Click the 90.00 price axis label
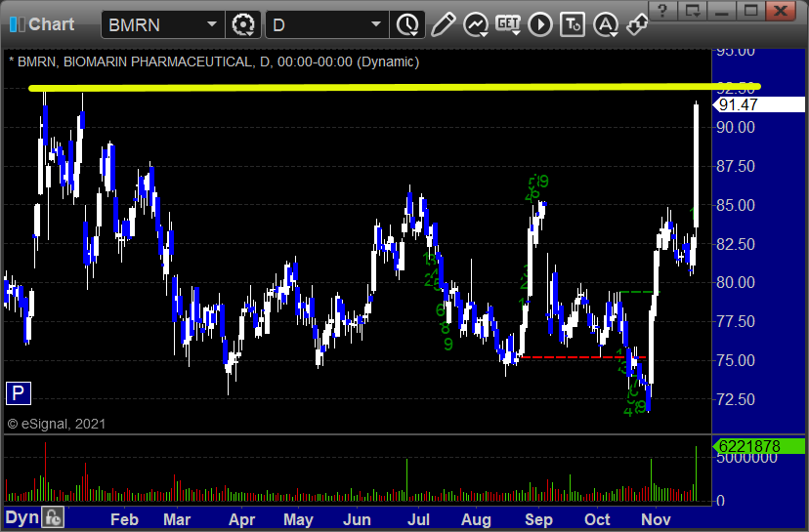Screen dimensions: 809x532 (736, 127)
